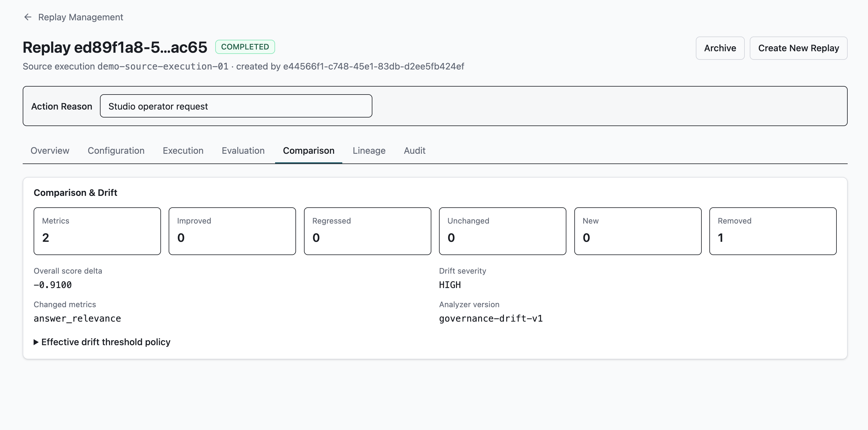Click the Action Reason label

[62, 106]
